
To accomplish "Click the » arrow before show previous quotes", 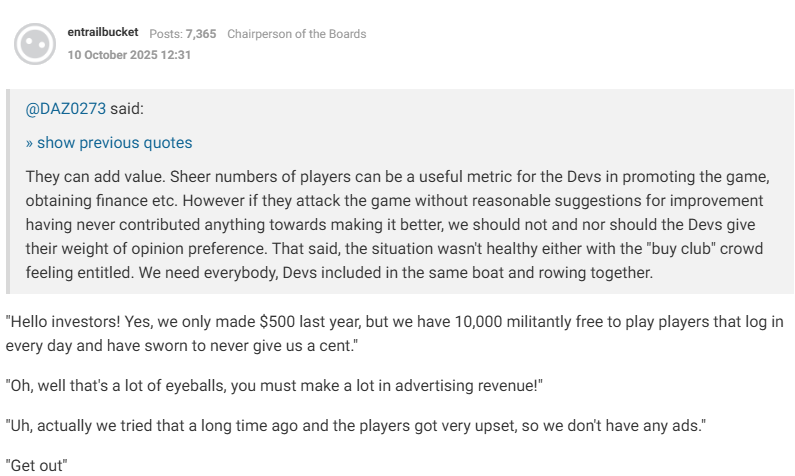I will click(x=29, y=143).
